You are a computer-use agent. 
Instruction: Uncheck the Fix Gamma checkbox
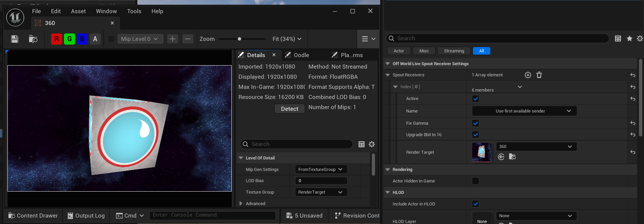pyautogui.click(x=476, y=123)
